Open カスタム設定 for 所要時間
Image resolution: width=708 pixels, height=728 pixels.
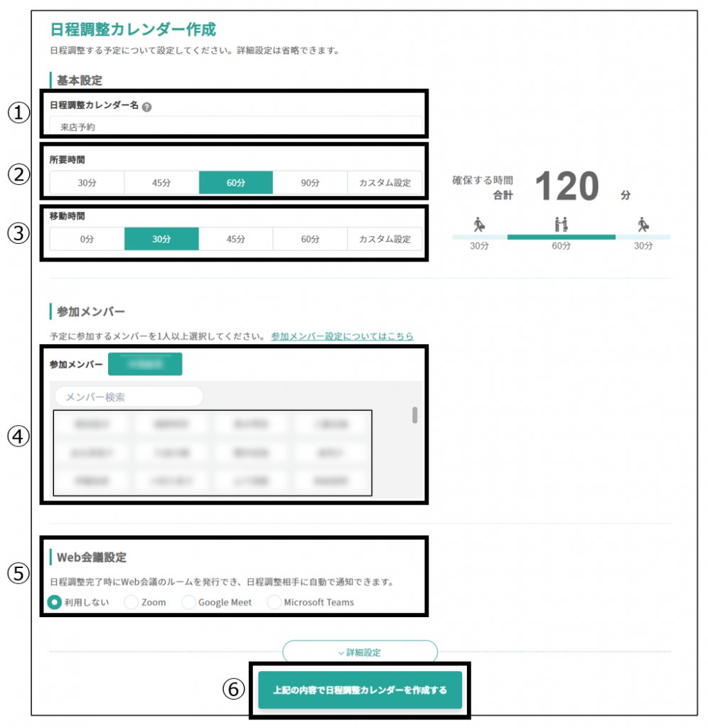tap(384, 183)
